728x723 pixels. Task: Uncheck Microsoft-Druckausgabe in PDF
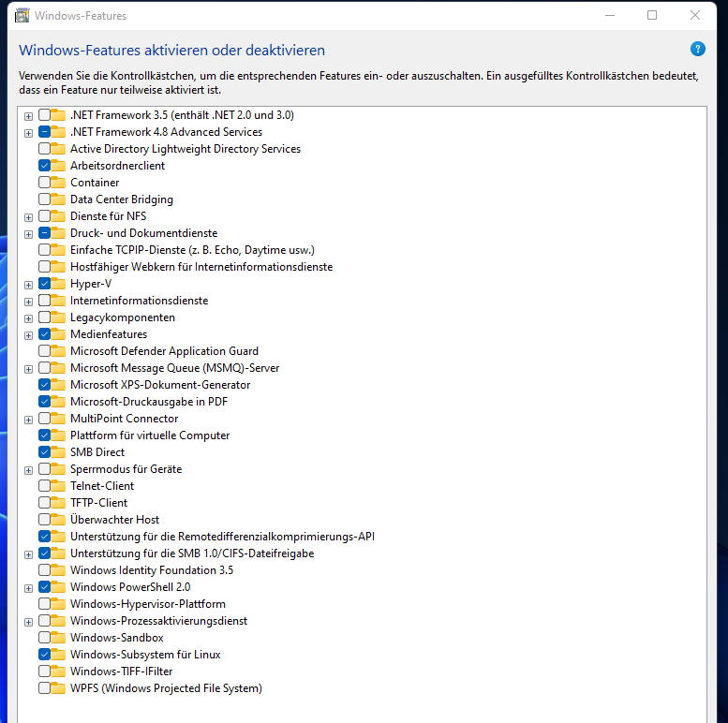coord(45,402)
